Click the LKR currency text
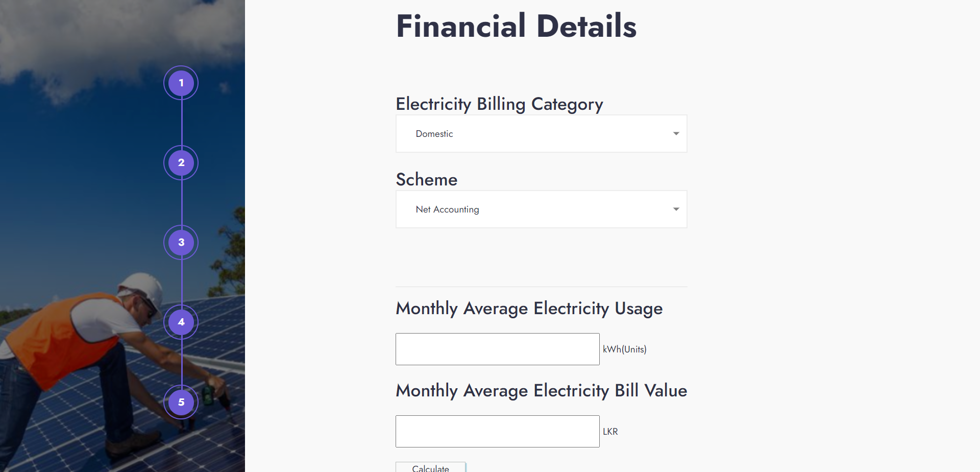The height and width of the screenshot is (472, 980). tap(610, 432)
